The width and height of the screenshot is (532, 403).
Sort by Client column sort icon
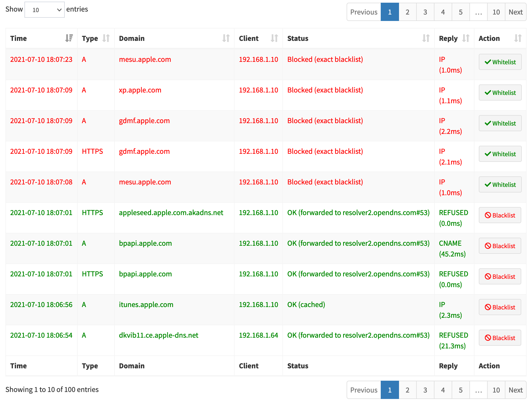pyautogui.click(x=274, y=38)
